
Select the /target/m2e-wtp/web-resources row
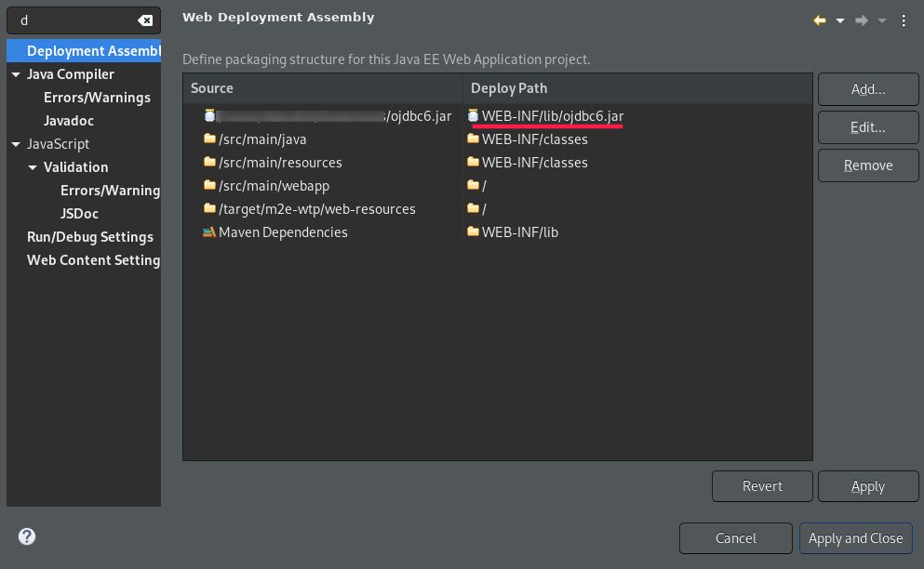(316, 209)
